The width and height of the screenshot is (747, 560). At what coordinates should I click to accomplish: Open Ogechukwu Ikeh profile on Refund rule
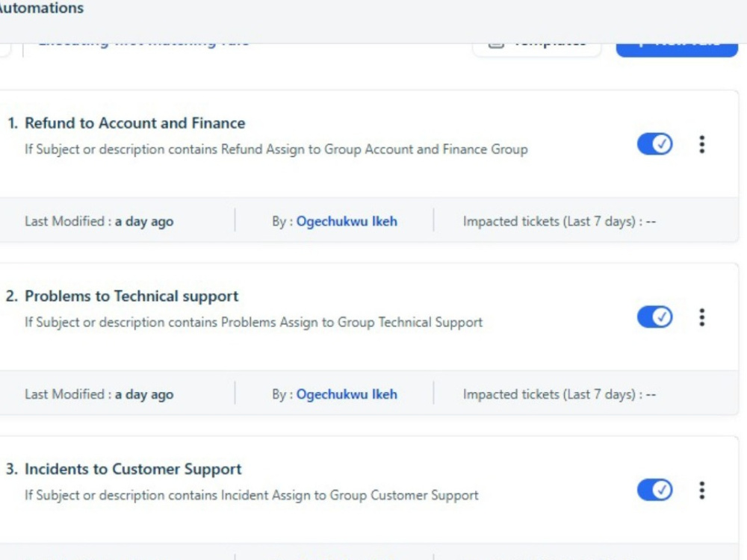[347, 222]
